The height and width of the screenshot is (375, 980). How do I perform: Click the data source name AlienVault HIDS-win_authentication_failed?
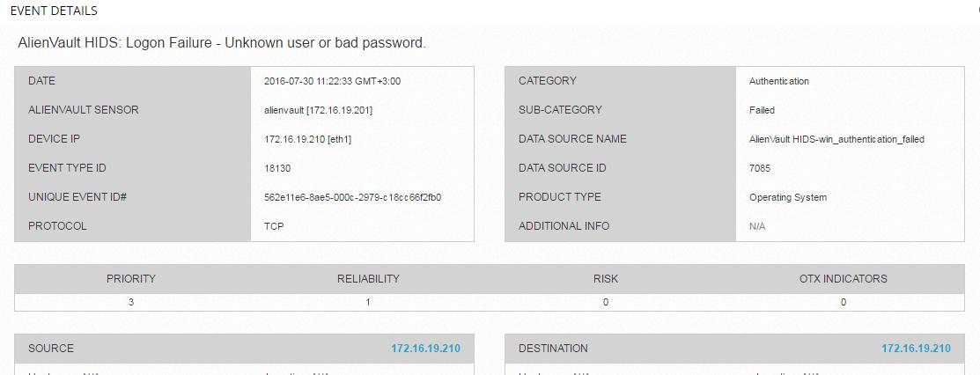[836, 139]
